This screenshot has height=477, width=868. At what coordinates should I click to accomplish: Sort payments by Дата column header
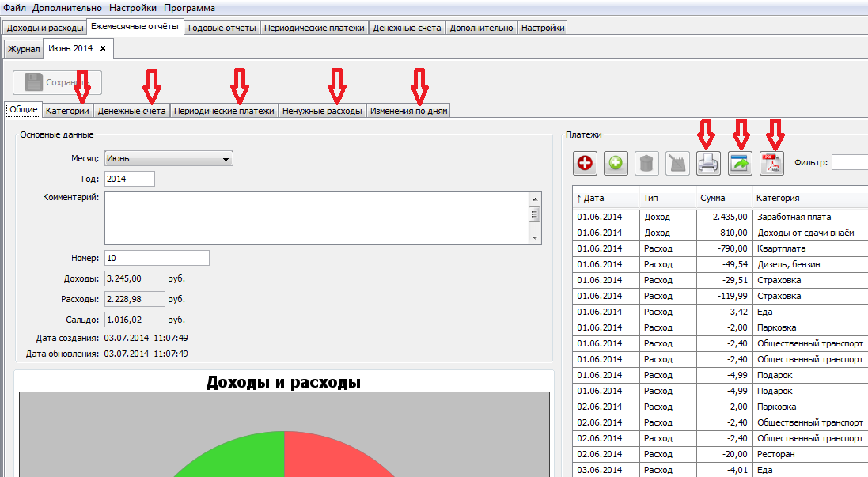click(x=605, y=198)
